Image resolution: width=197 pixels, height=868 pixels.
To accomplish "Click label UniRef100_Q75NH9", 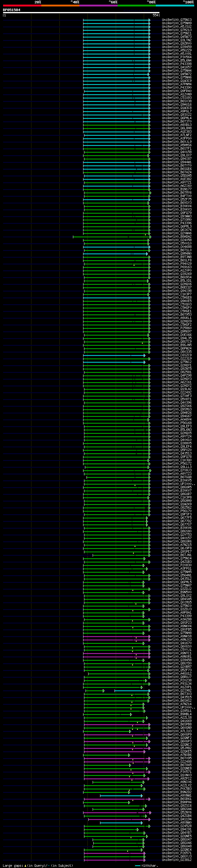I will (x=176, y=23).
